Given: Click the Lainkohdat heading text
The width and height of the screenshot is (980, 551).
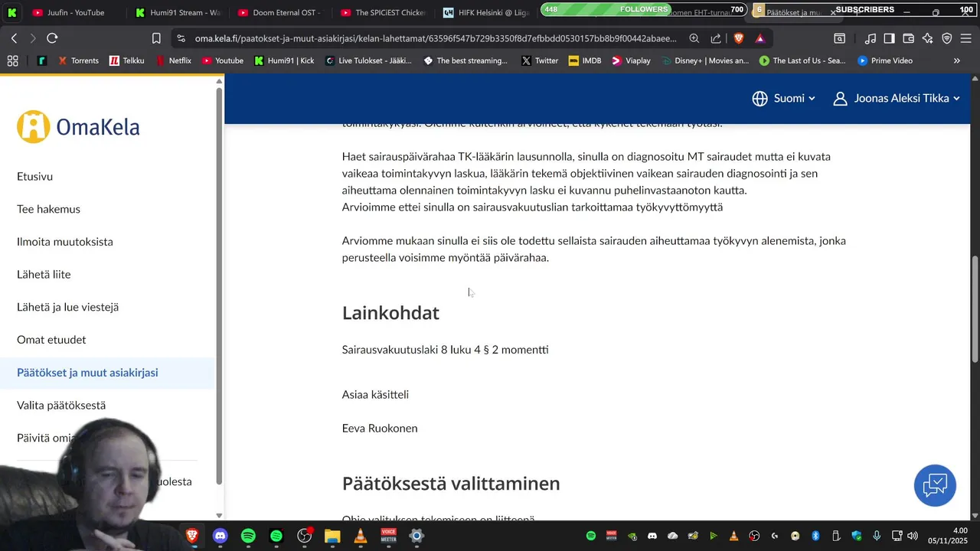Looking at the screenshot, I should [390, 313].
